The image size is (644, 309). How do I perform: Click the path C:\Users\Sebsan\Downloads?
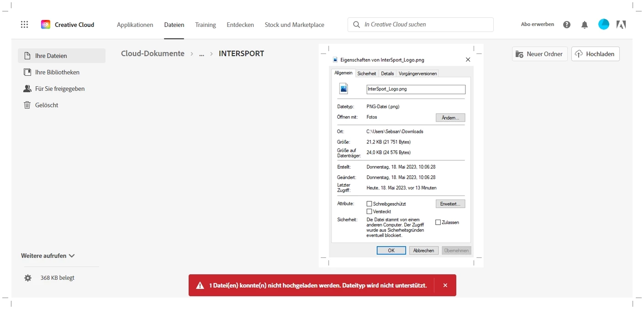click(x=395, y=131)
